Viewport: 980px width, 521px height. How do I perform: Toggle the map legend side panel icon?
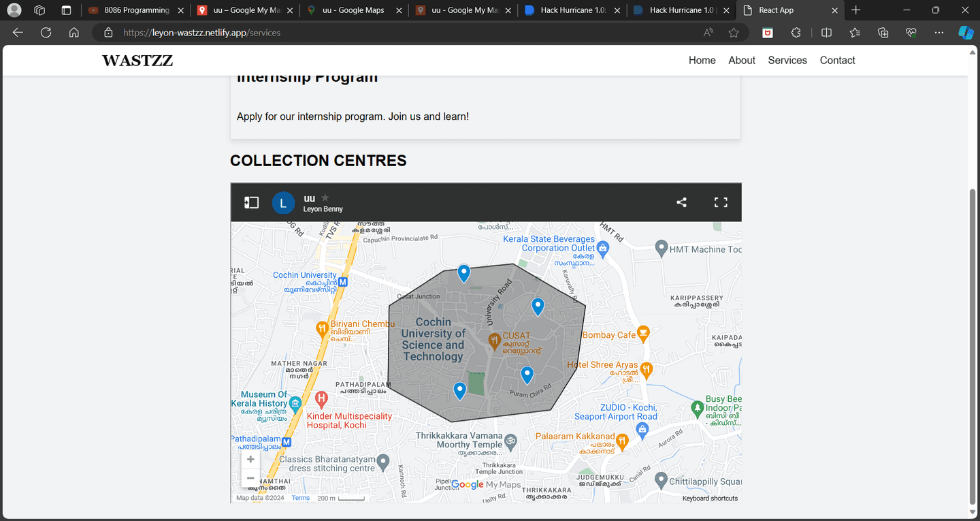click(252, 202)
